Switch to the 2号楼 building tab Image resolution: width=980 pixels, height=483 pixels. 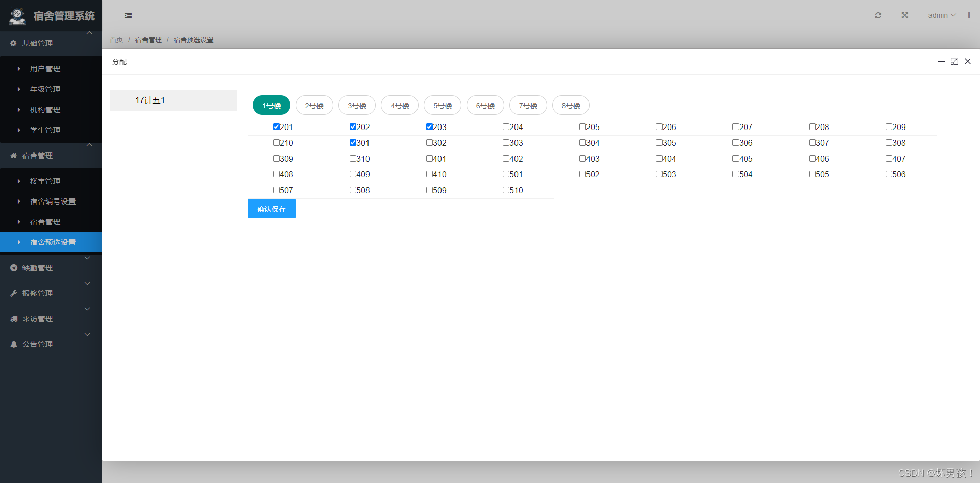[x=314, y=105]
